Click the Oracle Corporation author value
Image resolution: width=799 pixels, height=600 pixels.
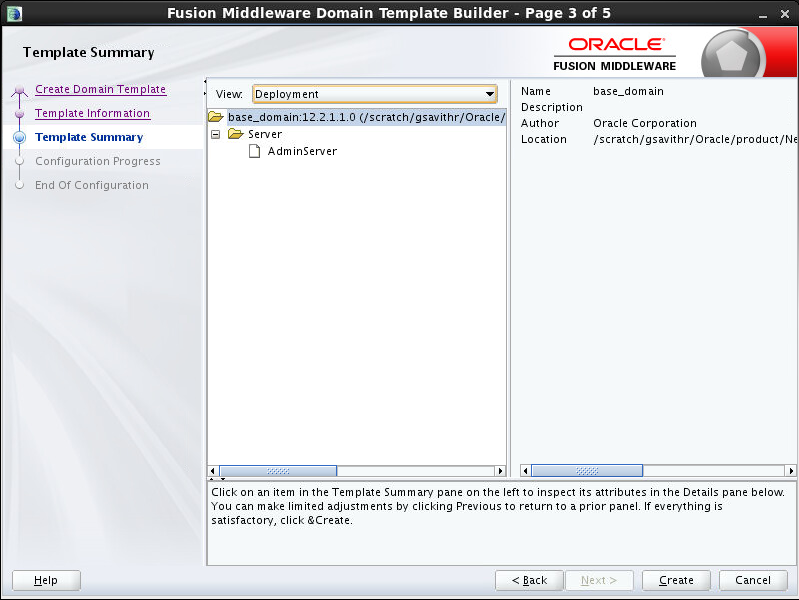[645, 123]
